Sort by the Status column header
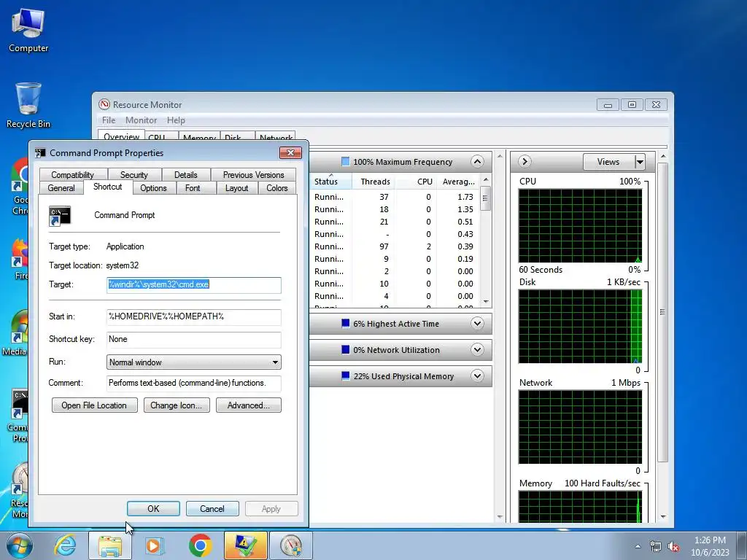Viewport: 747px width, 560px height. click(330, 182)
